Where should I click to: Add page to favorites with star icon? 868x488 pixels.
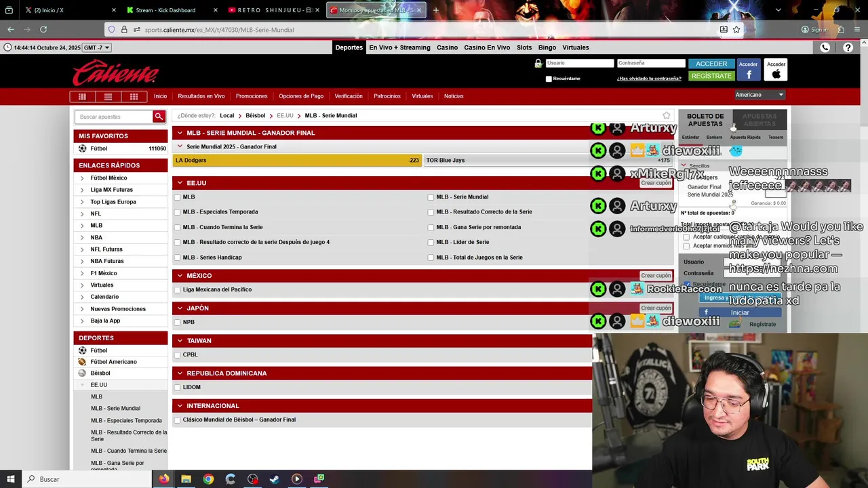(667, 115)
